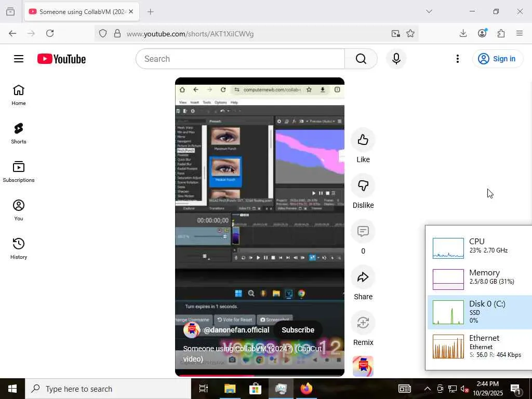Open the Firefox downloads panel

(x=463, y=33)
